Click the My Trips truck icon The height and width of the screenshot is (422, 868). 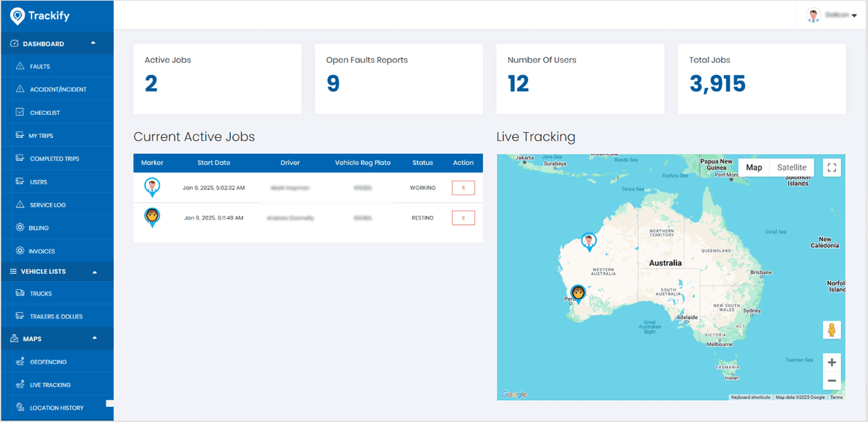20,136
